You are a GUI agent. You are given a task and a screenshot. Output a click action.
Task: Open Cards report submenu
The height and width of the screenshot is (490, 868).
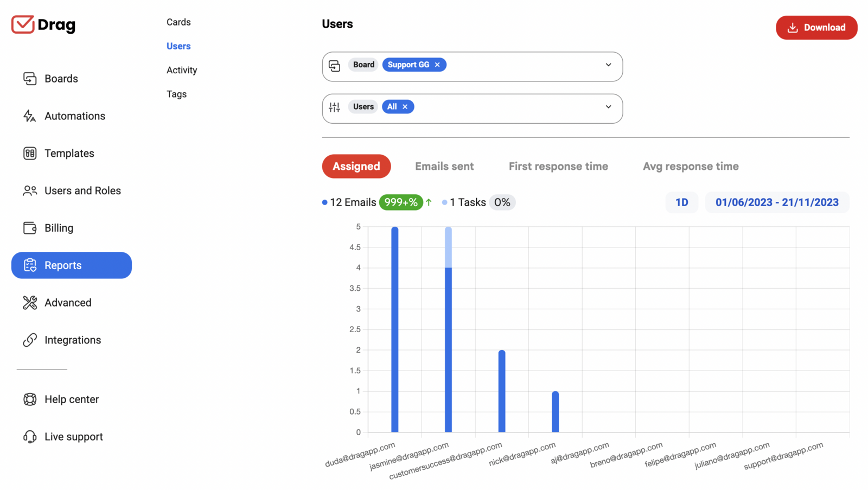(x=178, y=22)
